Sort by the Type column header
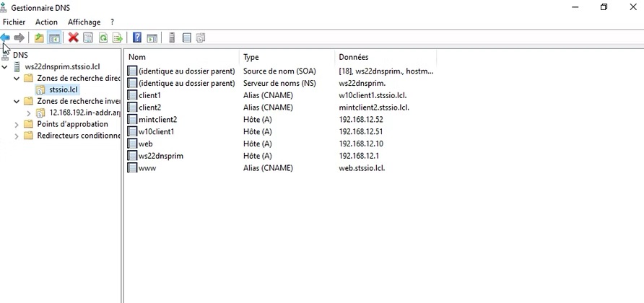Viewport: 644px width, 303px height. pos(287,57)
